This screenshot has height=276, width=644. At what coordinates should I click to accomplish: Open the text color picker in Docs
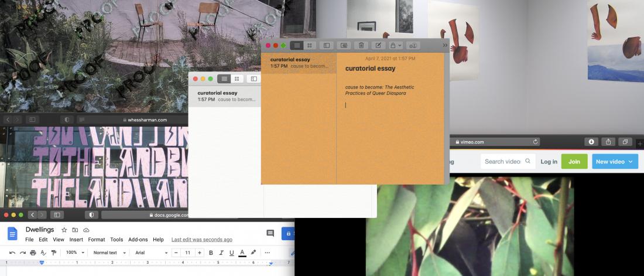(242, 253)
